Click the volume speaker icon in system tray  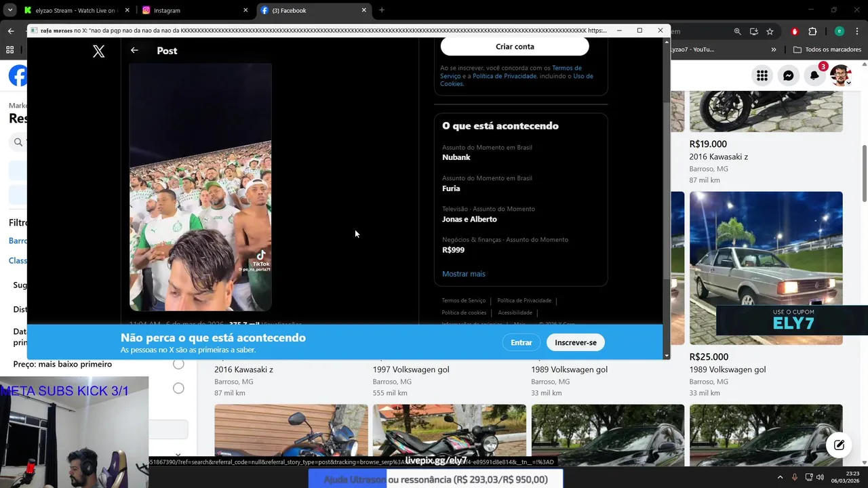[820, 477]
